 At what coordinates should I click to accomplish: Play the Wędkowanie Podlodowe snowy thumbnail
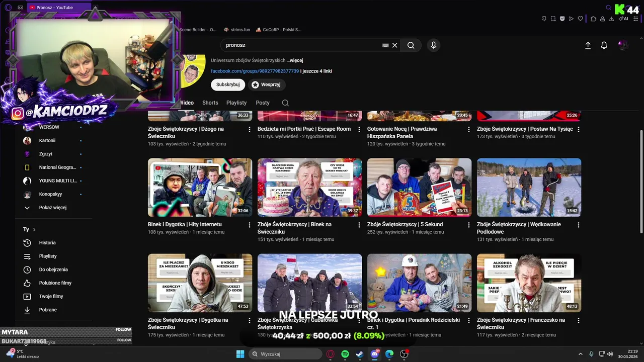[529, 188]
